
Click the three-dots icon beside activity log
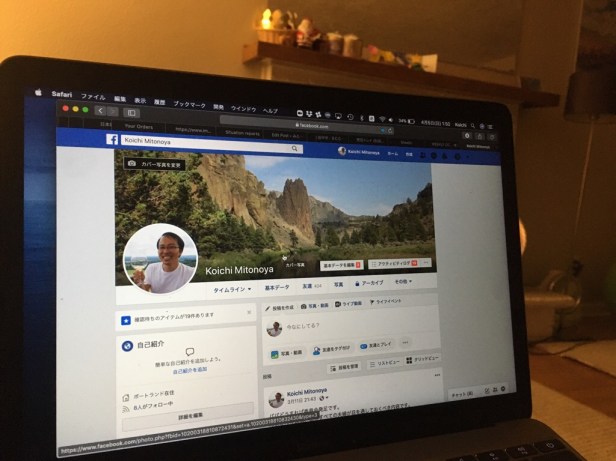pyautogui.click(x=425, y=264)
